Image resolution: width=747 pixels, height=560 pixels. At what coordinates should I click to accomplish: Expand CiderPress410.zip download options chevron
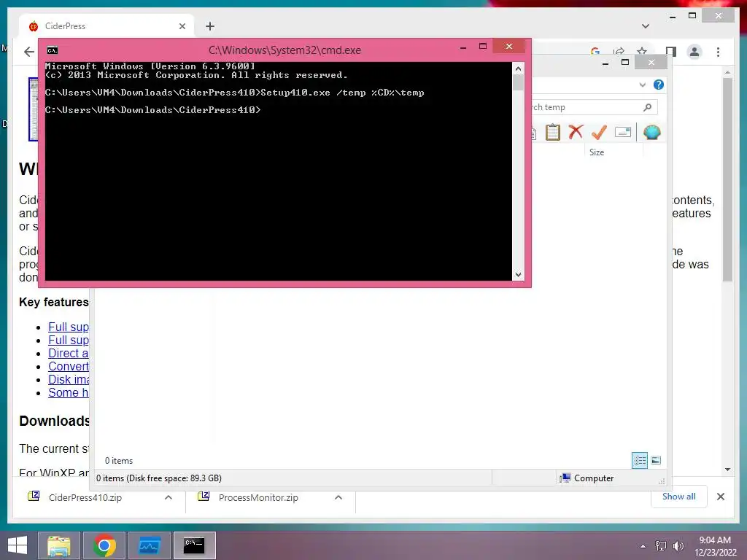[169, 497]
